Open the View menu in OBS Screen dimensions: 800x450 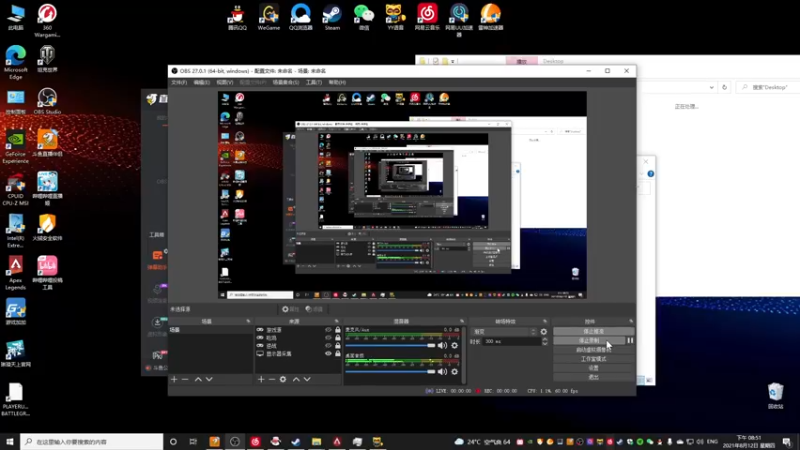point(224,82)
